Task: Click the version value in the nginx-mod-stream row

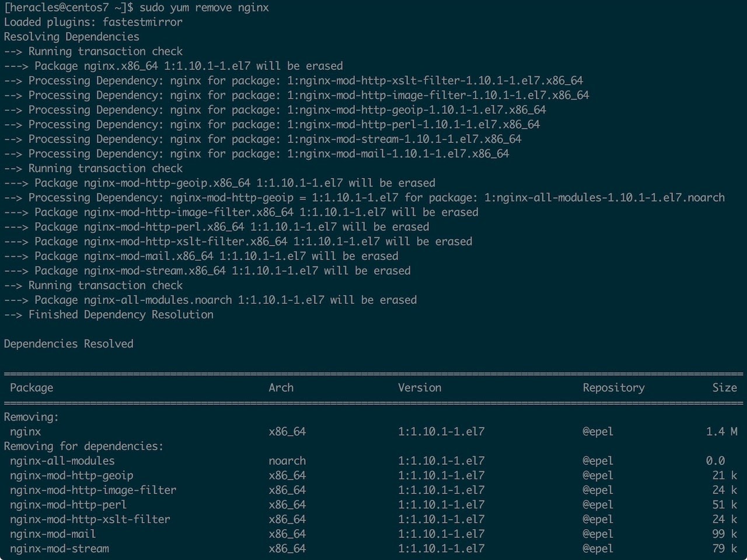Action: 441,548
